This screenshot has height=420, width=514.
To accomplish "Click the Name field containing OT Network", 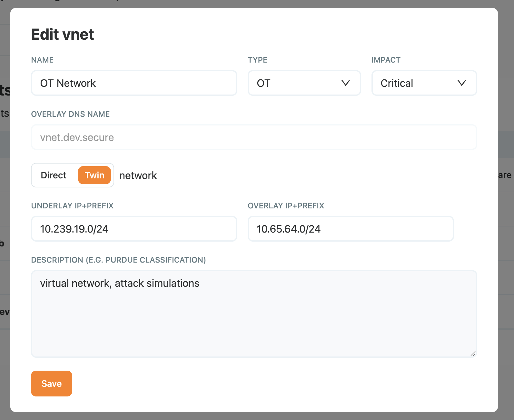I will pyautogui.click(x=134, y=83).
